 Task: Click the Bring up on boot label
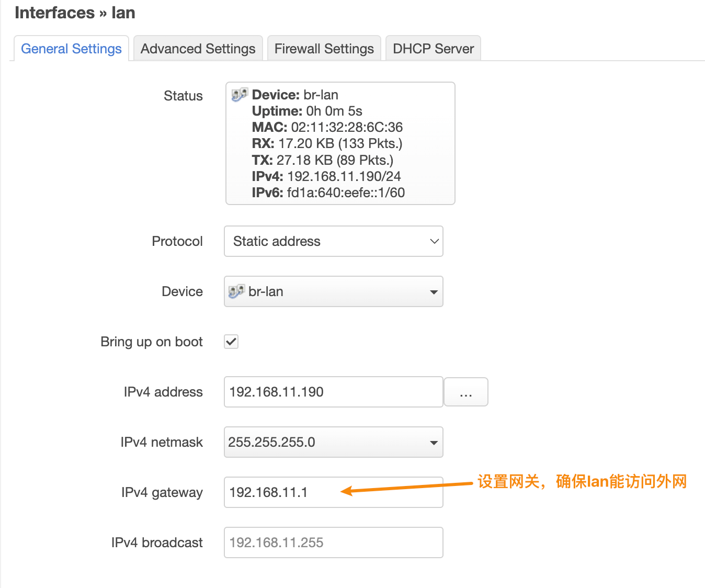click(151, 342)
